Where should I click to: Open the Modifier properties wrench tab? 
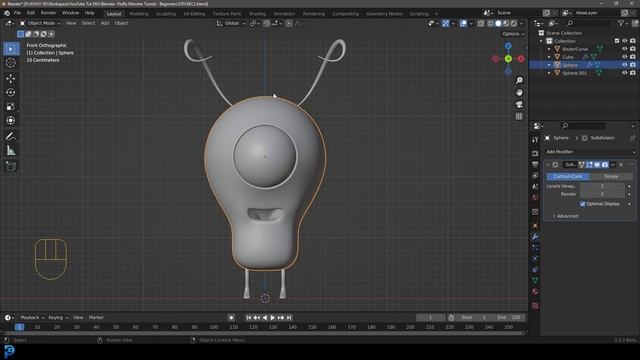coord(535,237)
